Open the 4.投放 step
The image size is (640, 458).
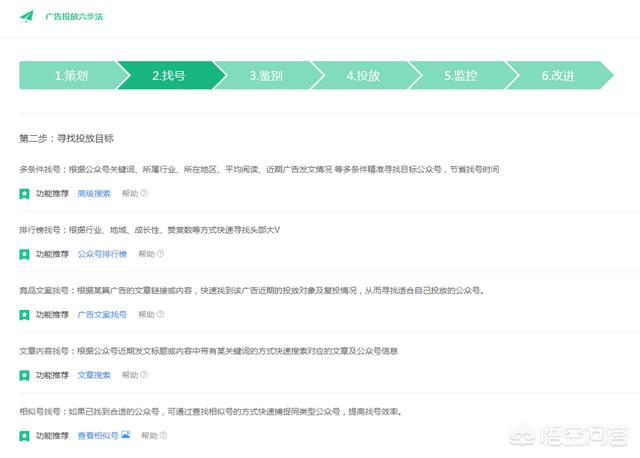click(361, 75)
